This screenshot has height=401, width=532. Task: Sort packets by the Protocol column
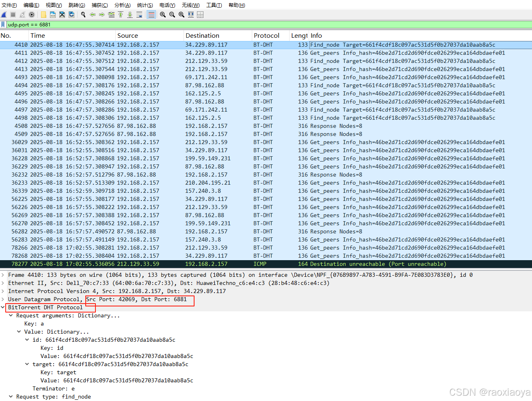(267, 35)
